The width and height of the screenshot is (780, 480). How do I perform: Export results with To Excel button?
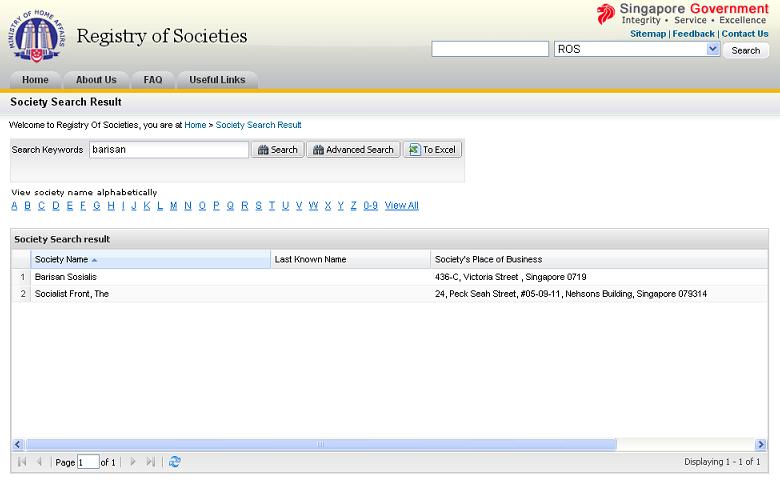(433, 149)
